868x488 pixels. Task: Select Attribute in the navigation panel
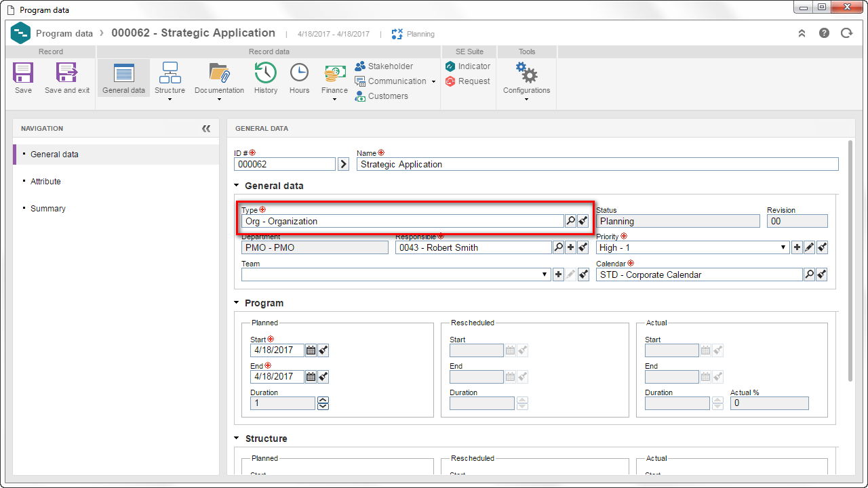(x=45, y=182)
